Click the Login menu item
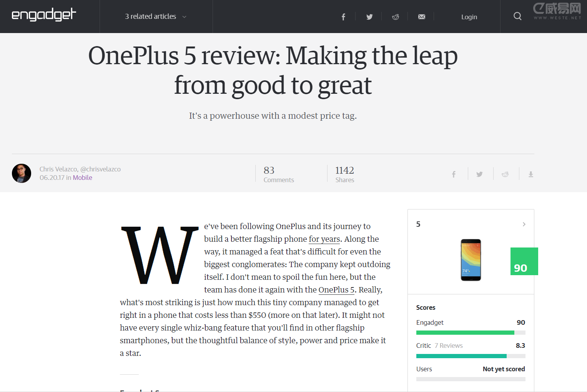 pyautogui.click(x=469, y=17)
